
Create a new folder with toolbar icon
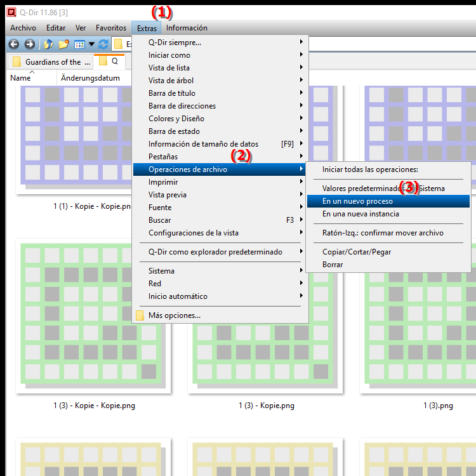[63, 44]
